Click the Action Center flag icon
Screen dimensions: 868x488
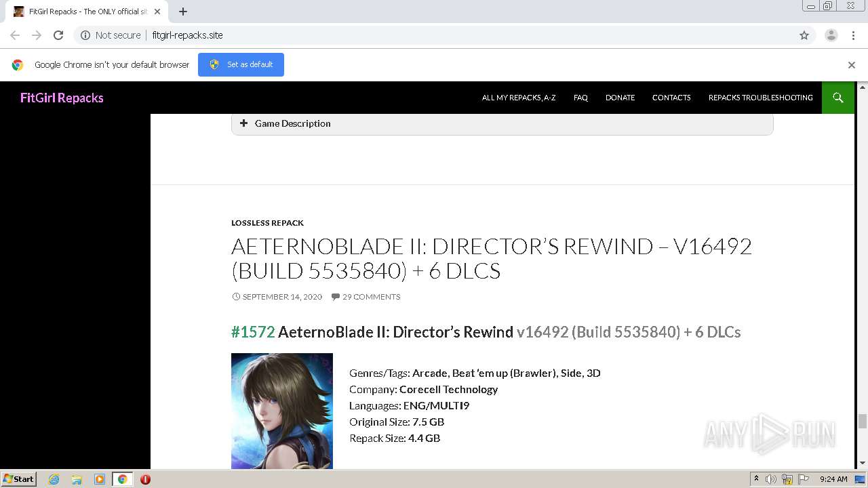pyautogui.click(x=804, y=479)
